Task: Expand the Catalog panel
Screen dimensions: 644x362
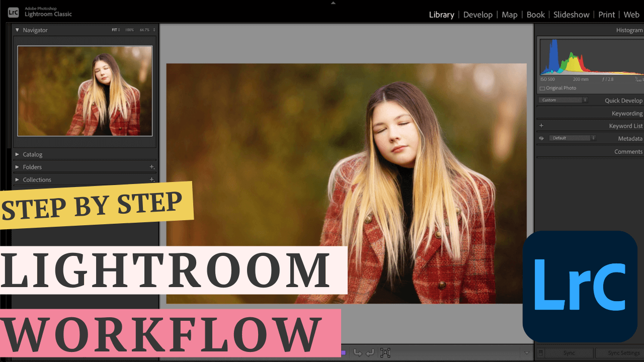Action: coord(18,154)
